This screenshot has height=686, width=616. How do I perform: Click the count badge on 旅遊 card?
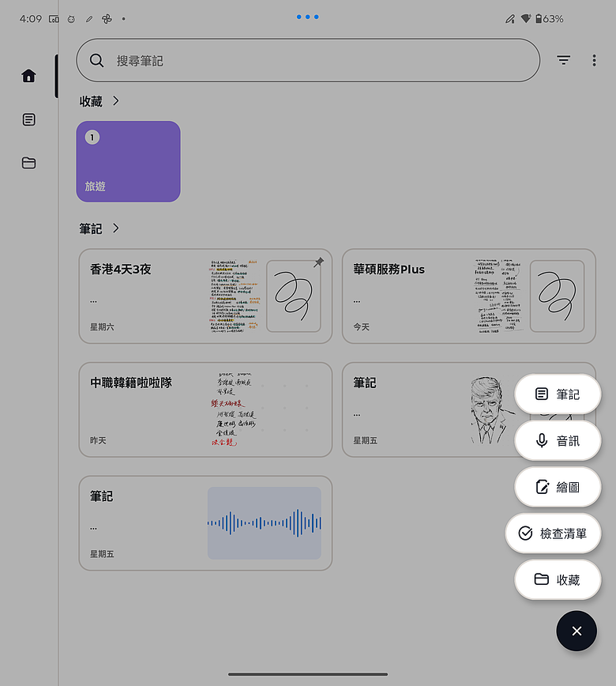coord(92,138)
